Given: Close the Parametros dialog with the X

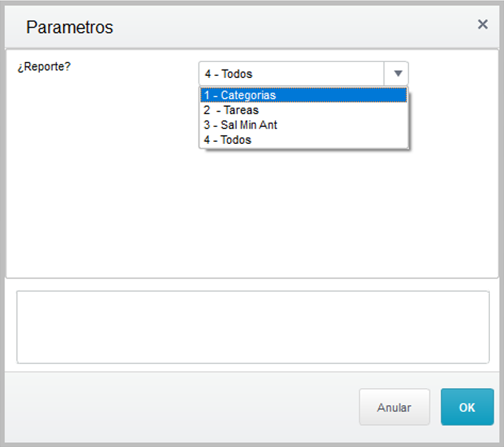Looking at the screenshot, I should (482, 24).
